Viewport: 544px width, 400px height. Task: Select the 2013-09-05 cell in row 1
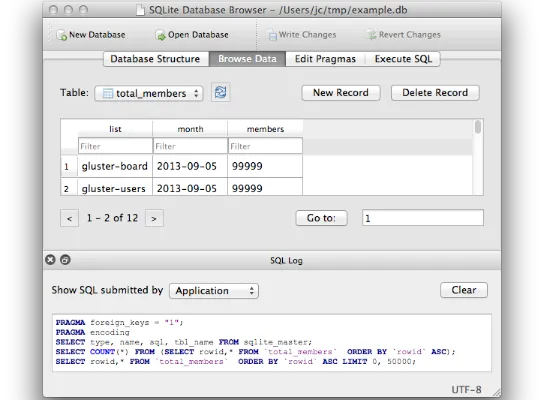[190, 166]
